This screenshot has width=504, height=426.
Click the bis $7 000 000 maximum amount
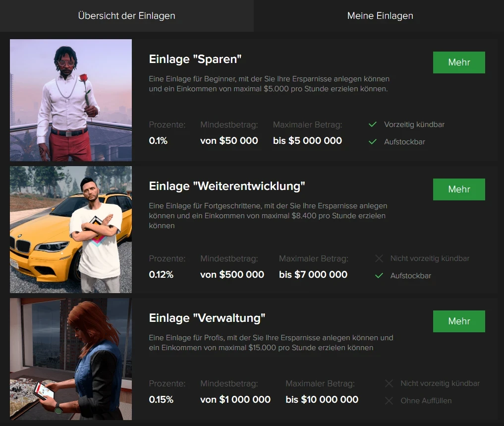[313, 275]
